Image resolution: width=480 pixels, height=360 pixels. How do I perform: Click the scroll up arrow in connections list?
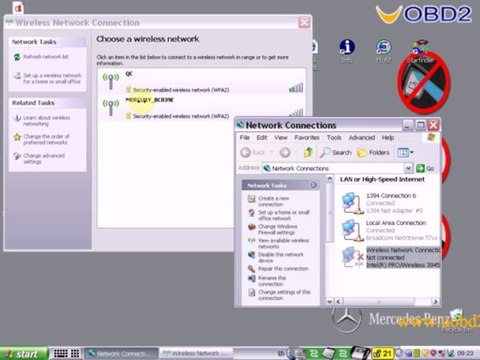[329, 178]
